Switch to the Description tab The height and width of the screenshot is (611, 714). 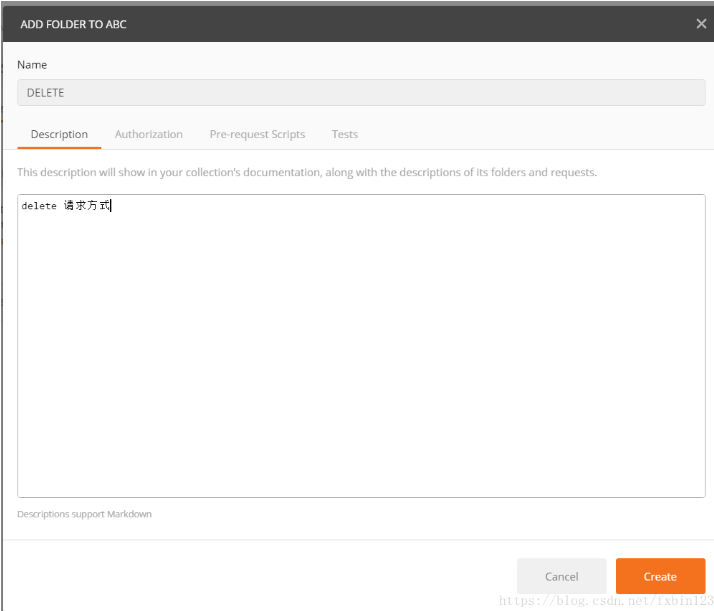pyautogui.click(x=59, y=134)
